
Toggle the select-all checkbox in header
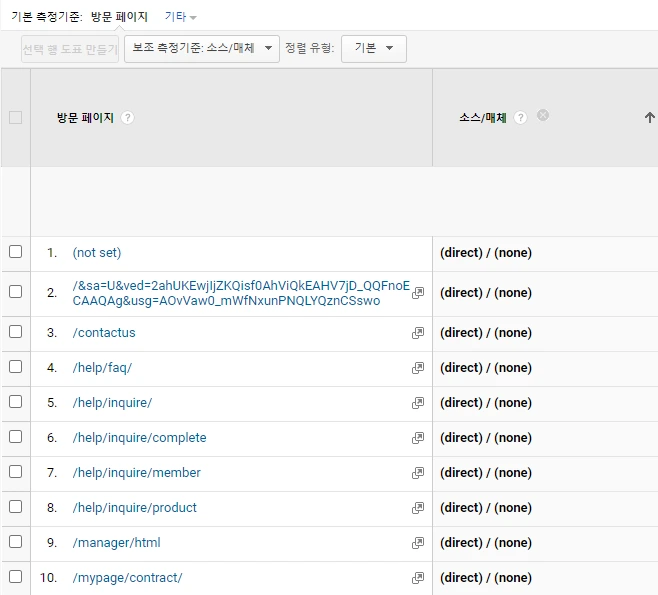[x=16, y=117]
